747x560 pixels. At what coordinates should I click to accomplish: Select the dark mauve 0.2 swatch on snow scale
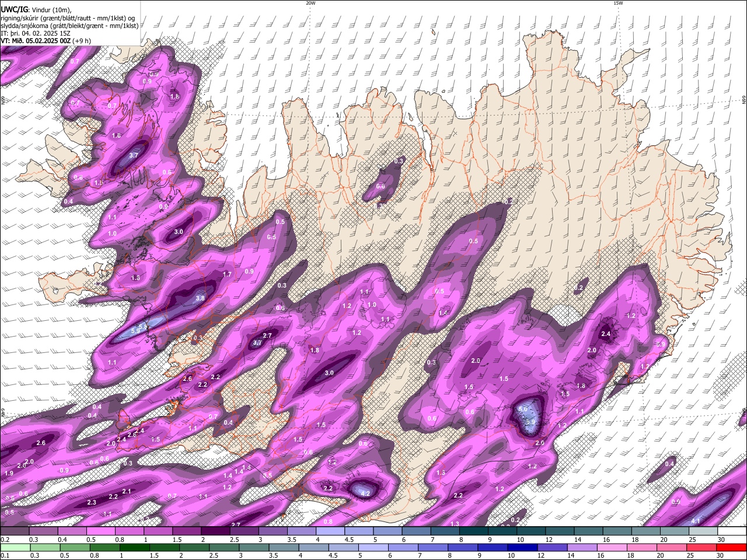tap(15, 531)
